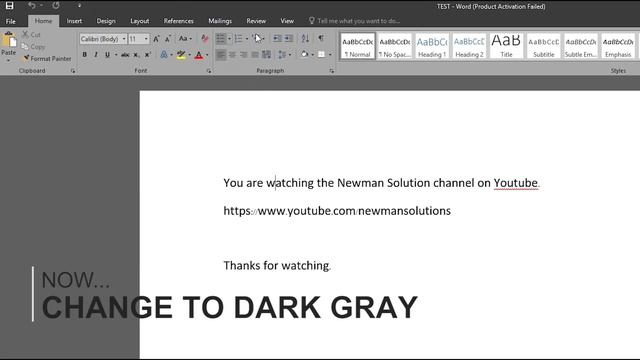Open Text Effects and Typography
The height and width of the screenshot is (360, 640).
164,55
